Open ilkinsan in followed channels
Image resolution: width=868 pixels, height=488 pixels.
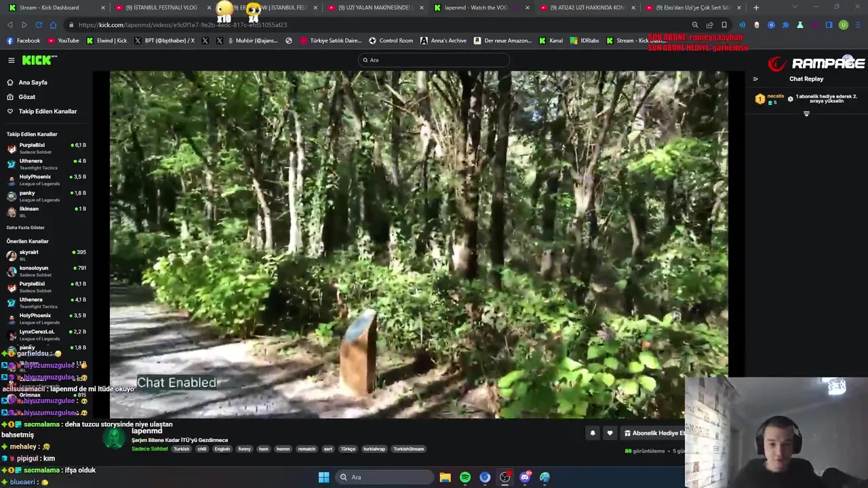[x=45, y=211]
